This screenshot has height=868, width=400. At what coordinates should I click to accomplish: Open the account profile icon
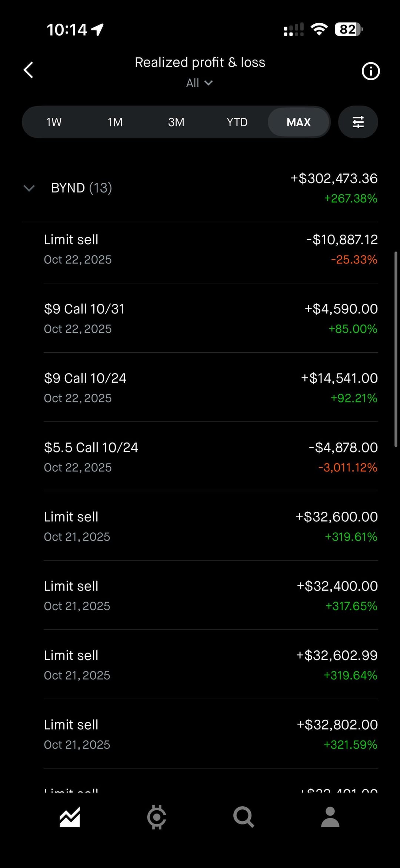click(x=330, y=817)
